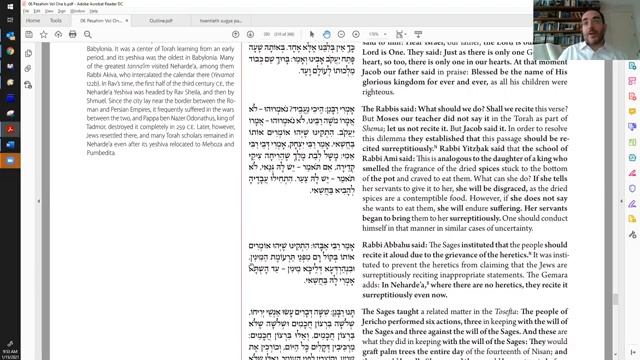Open the Sign menu
The image size is (640, 360).
pyautogui.click(x=62, y=11)
